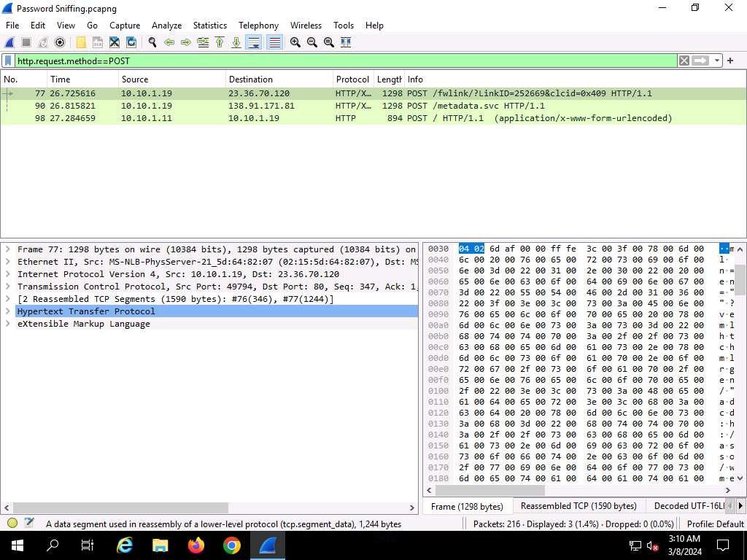Toggle auto-scroll during live capture

(x=254, y=42)
